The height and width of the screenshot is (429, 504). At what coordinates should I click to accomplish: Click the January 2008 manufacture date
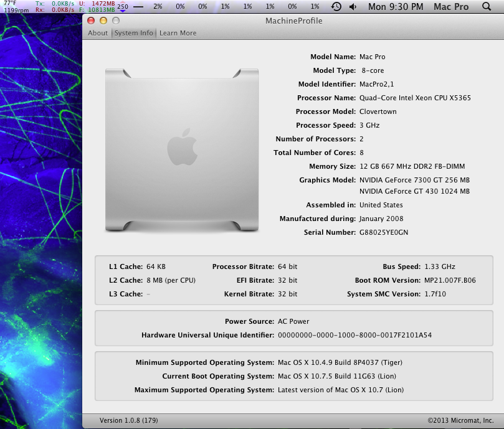[x=381, y=219]
